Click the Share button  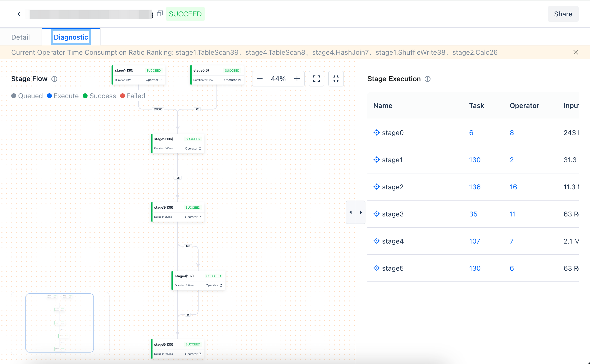(563, 14)
